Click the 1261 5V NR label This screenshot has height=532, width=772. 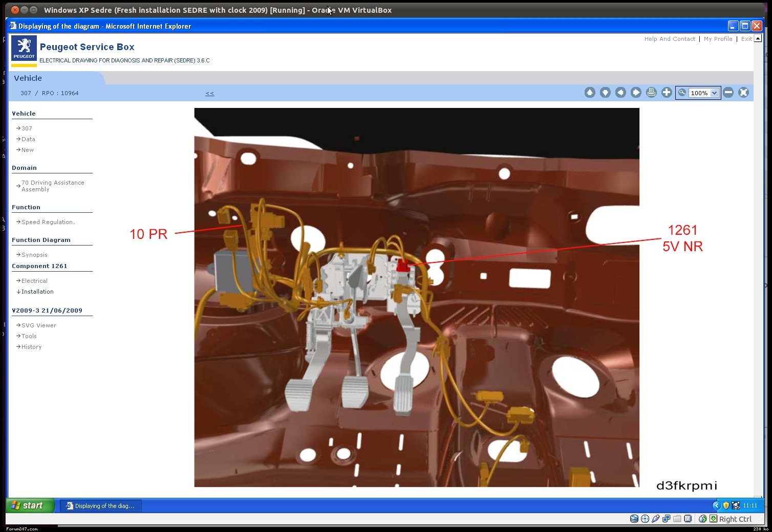682,238
